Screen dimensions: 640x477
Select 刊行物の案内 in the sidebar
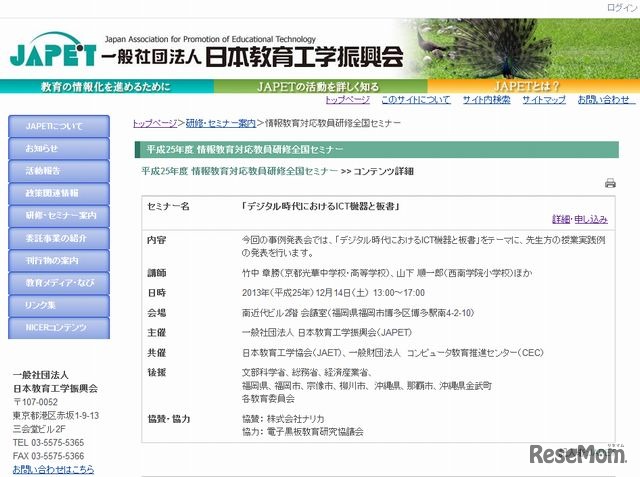click(59, 260)
